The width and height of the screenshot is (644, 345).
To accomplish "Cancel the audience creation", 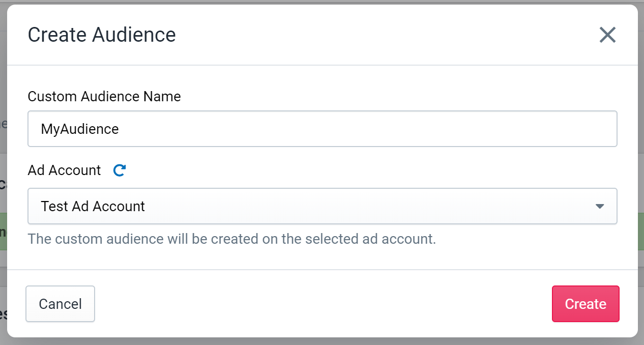I will 60,304.
